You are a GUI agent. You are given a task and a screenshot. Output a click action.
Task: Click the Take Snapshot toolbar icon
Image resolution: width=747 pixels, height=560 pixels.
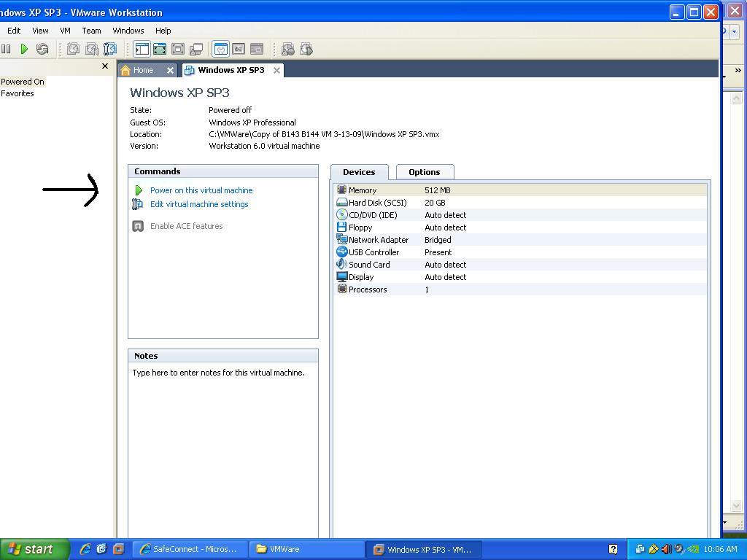(x=73, y=49)
